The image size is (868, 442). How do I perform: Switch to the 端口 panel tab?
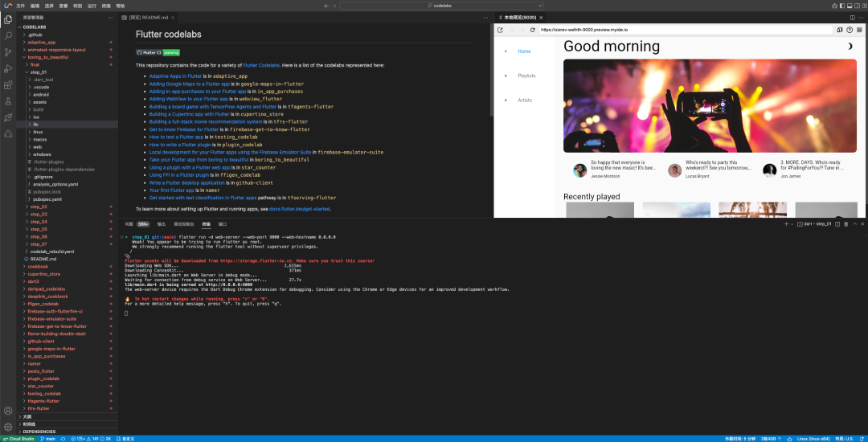(223, 224)
